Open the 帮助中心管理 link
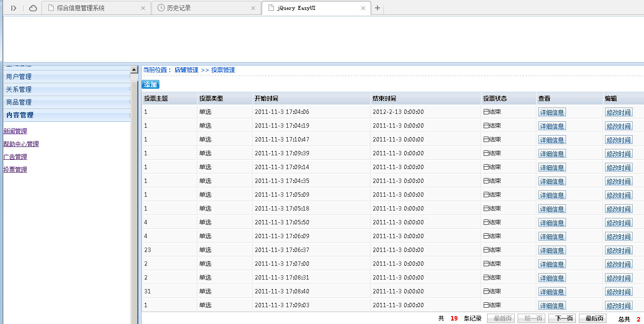 click(x=21, y=144)
